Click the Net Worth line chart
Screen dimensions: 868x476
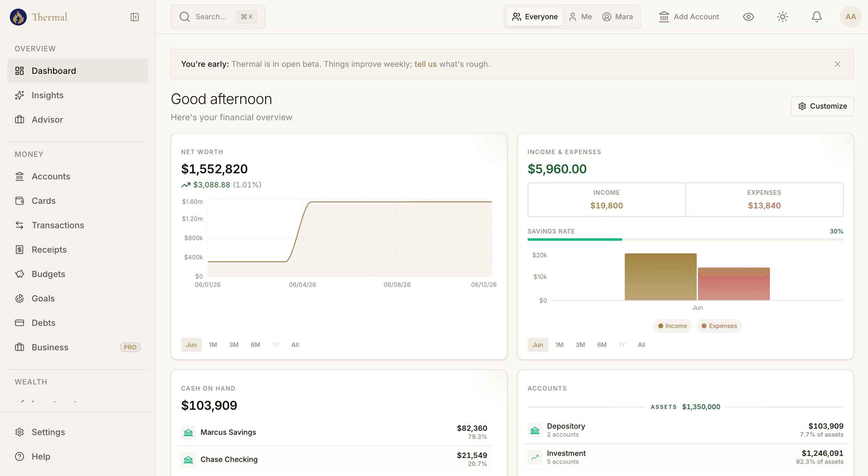pos(350,239)
